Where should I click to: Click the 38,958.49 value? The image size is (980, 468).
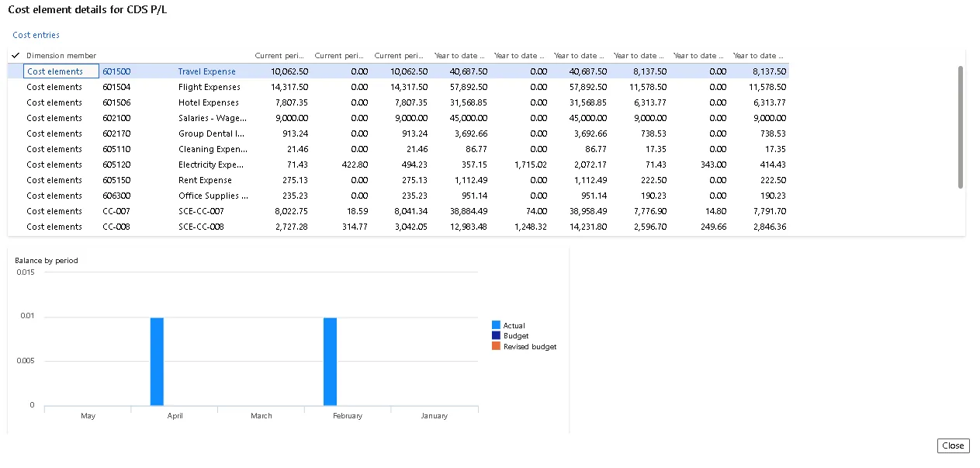coord(588,211)
